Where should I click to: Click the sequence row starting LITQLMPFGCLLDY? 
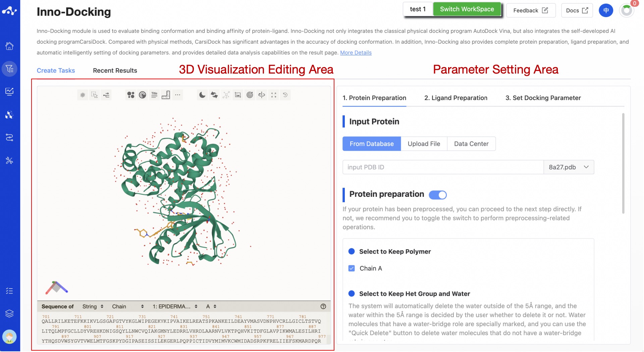pyautogui.click(x=181, y=332)
